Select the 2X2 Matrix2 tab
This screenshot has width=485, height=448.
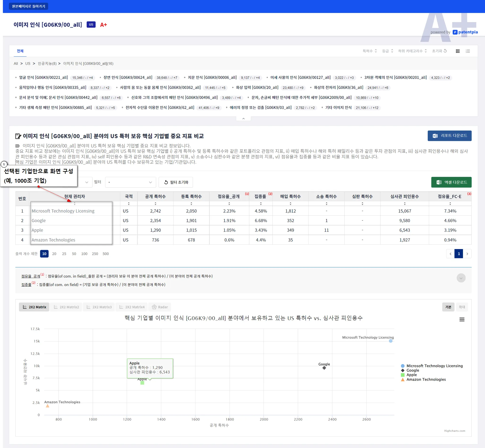[66, 307]
